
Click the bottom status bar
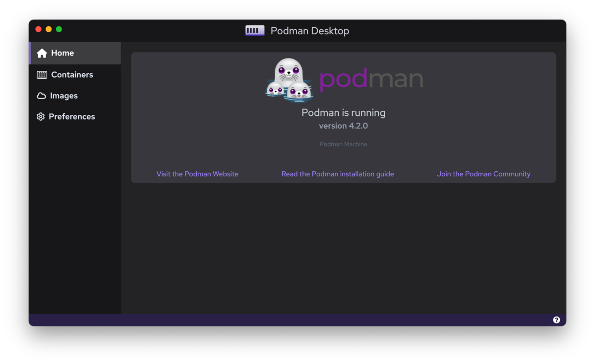(x=297, y=319)
